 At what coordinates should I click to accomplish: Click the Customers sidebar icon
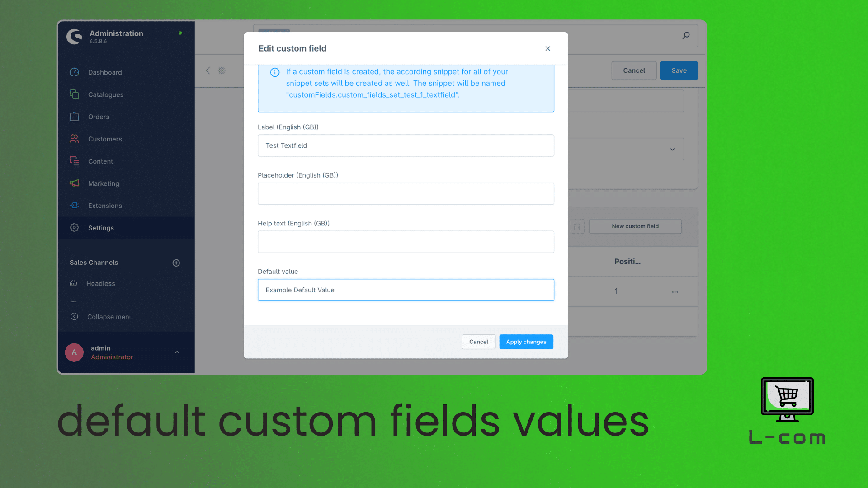[74, 139]
